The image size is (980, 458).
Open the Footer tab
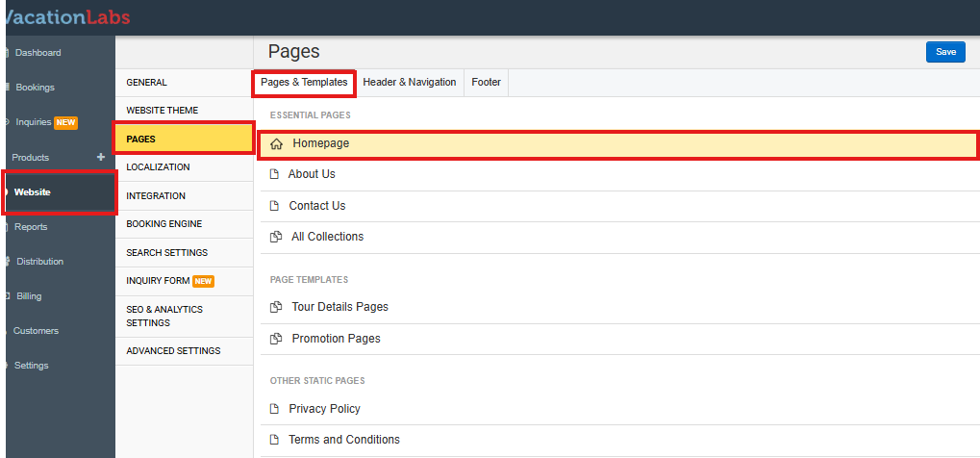tap(486, 83)
